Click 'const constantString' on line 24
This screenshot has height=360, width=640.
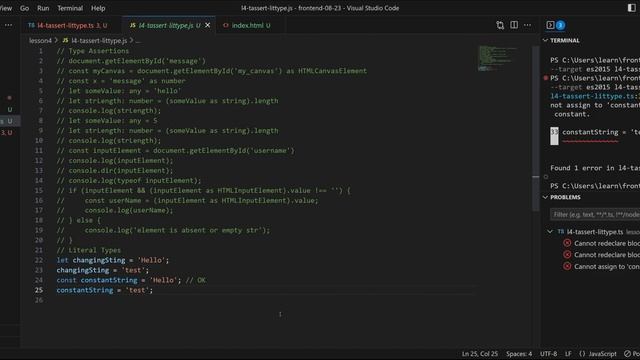pyautogui.click(x=97, y=280)
